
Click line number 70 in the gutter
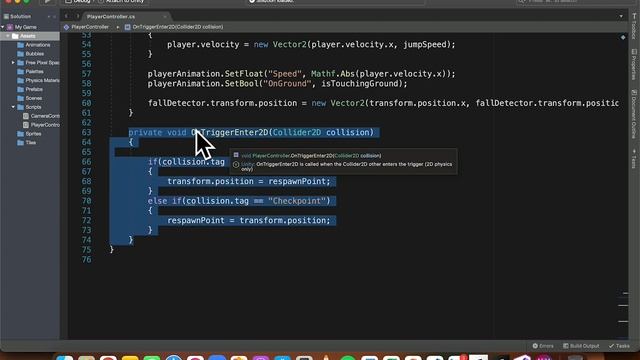(x=87, y=201)
